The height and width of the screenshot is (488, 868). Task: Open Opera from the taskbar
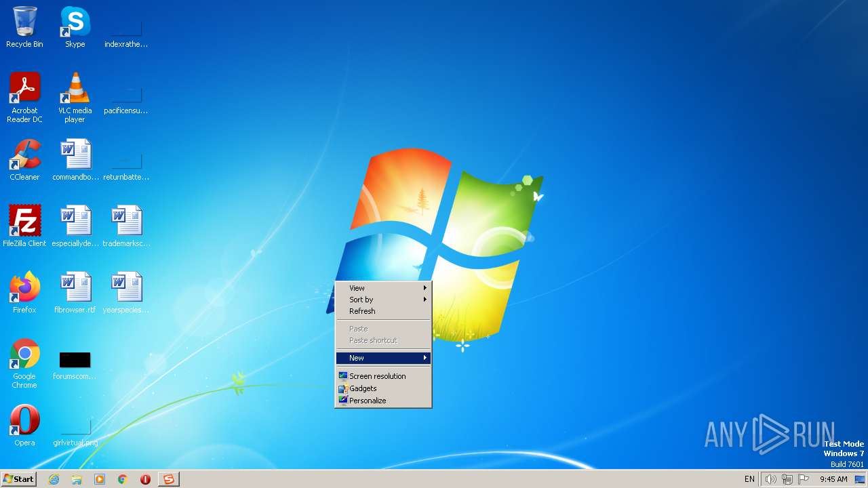click(145, 479)
